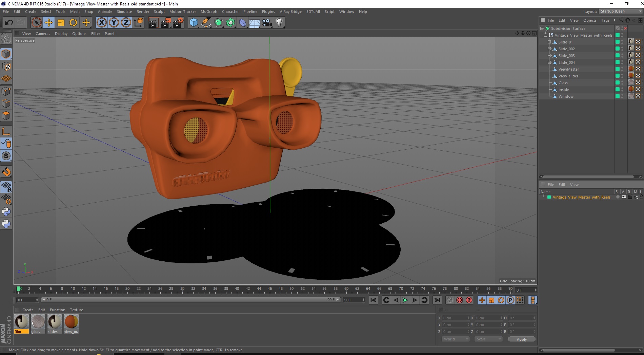Activate the Move tool in top toolbar
The image size is (644, 355).
(48, 23)
